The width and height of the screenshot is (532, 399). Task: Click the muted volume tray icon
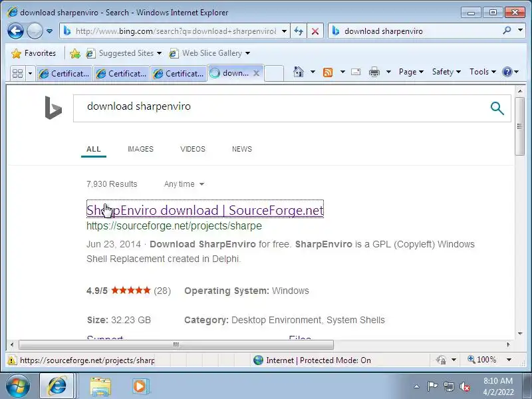click(464, 386)
